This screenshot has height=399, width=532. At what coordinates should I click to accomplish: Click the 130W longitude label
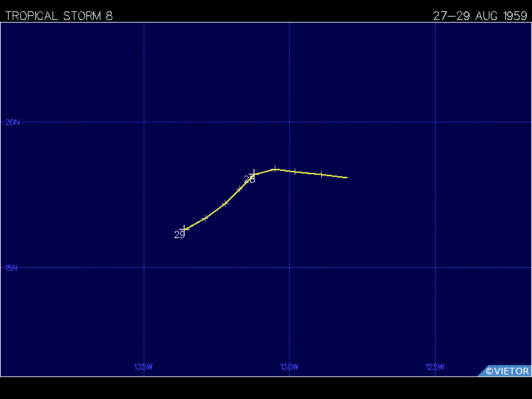[x=289, y=367]
